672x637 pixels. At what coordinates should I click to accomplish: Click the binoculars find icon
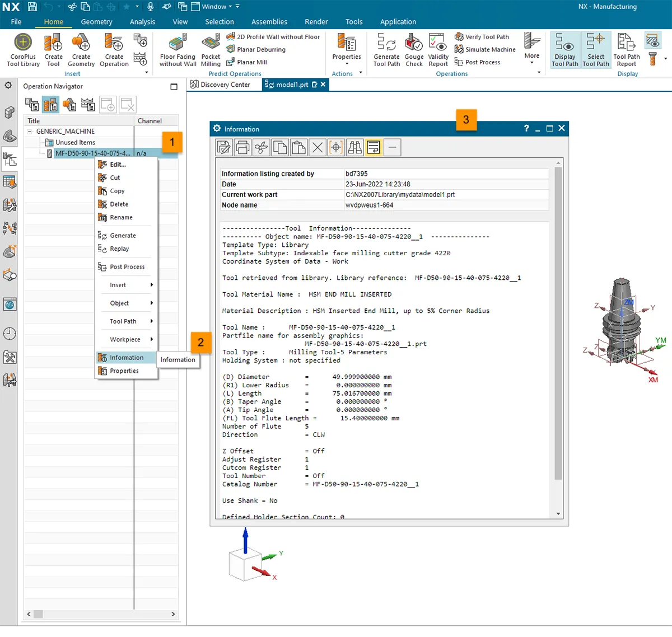click(x=355, y=148)
